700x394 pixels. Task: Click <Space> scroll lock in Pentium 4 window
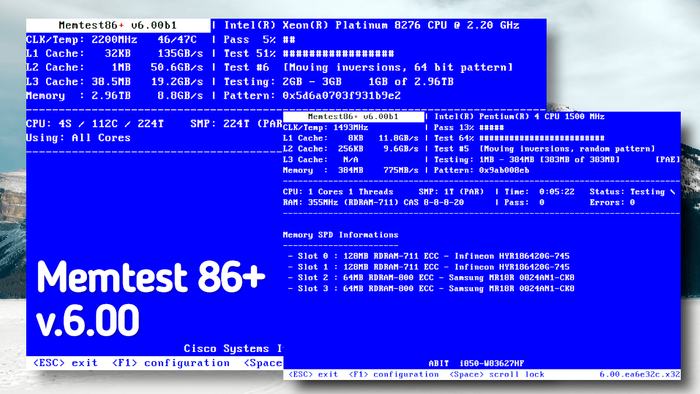497,374
